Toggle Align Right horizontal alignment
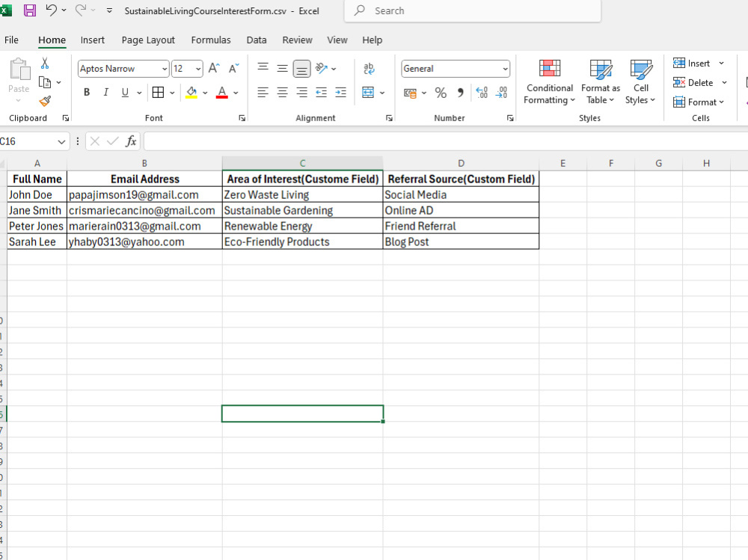 301,92
